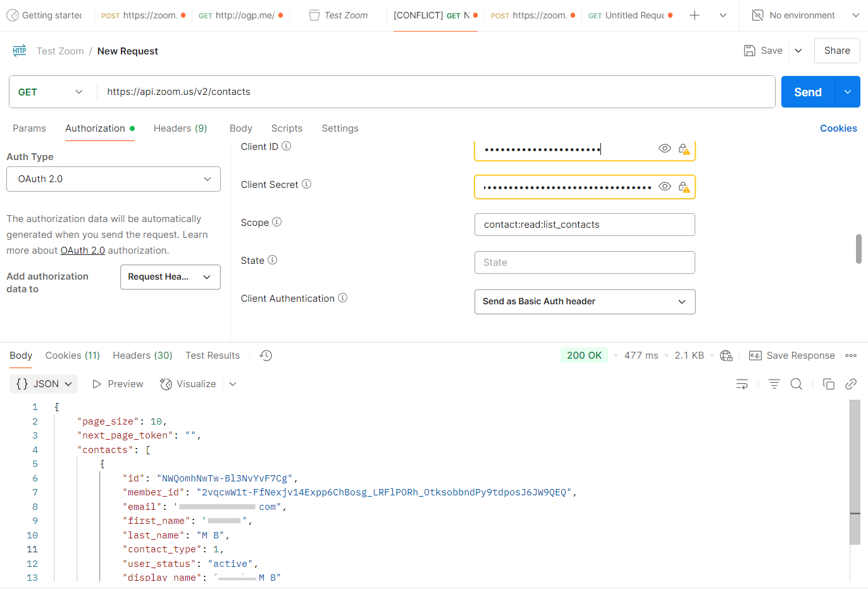Open more response actions with ellipsis icon
The image size is (868, 589).
coord(851,356)
